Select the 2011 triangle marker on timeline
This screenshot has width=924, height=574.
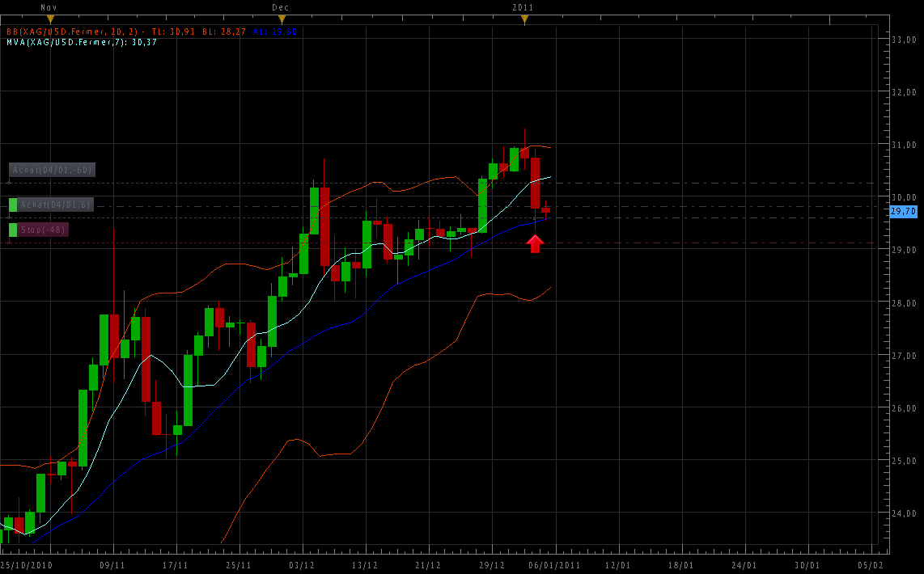tap(523, 19)
